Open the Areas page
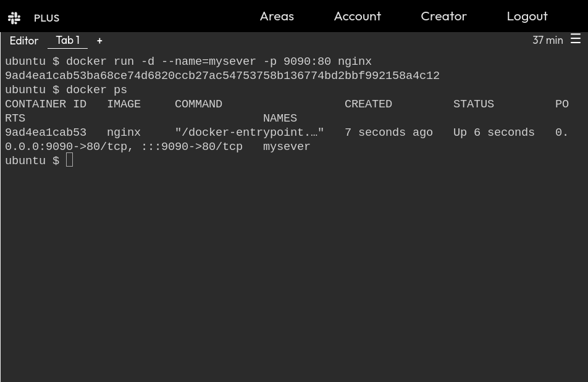The image size is (588, 382). pos(277,17)
